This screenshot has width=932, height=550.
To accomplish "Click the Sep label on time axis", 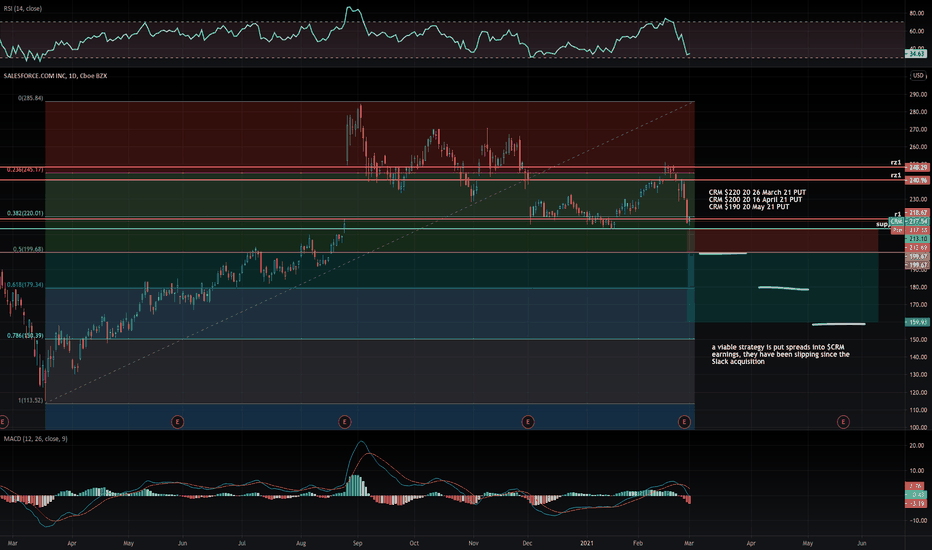I will coord(357,543).
